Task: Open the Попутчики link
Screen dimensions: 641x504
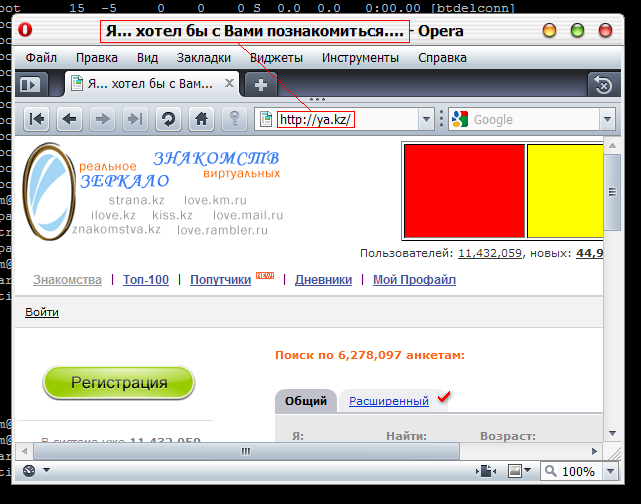Action: tap(220, 280)
